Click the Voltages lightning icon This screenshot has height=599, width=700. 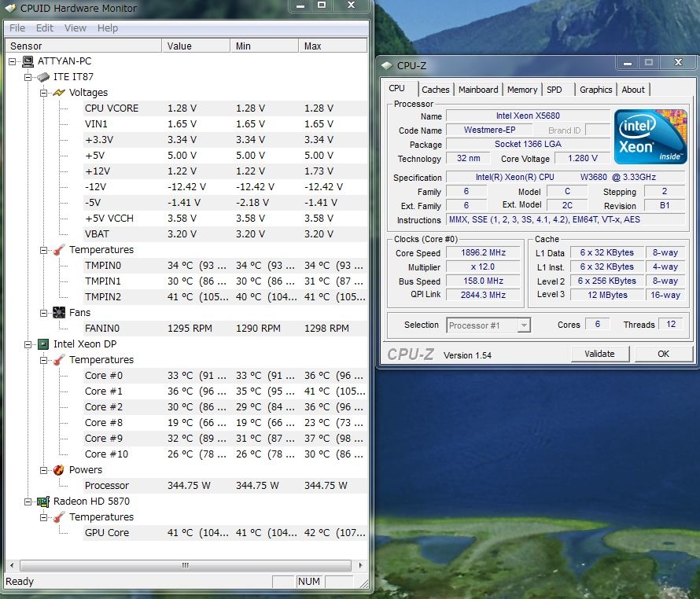[x=59, y=93]
